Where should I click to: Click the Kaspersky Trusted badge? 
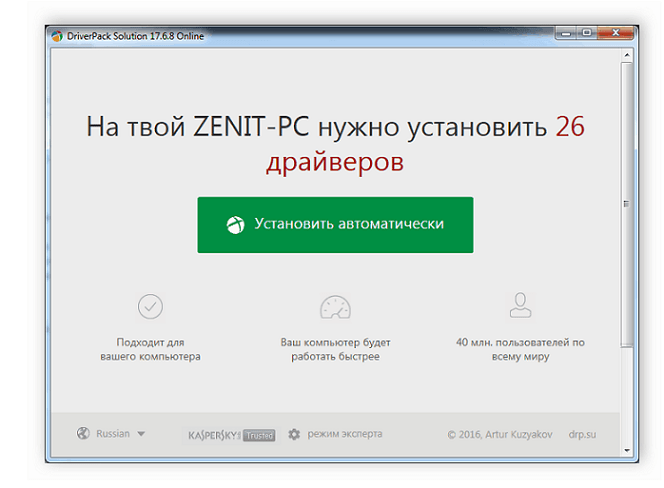[x=231, y=435]
